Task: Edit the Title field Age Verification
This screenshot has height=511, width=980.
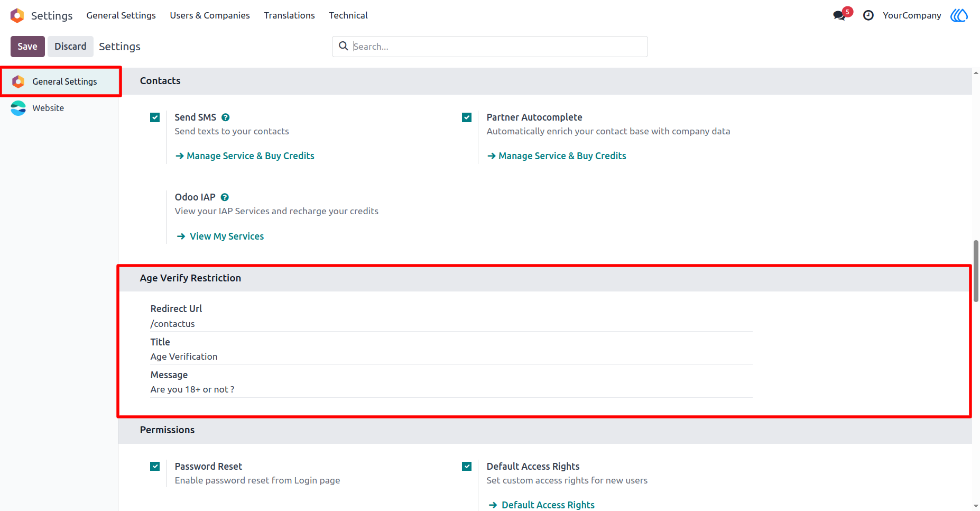Action: pos(451,357)
